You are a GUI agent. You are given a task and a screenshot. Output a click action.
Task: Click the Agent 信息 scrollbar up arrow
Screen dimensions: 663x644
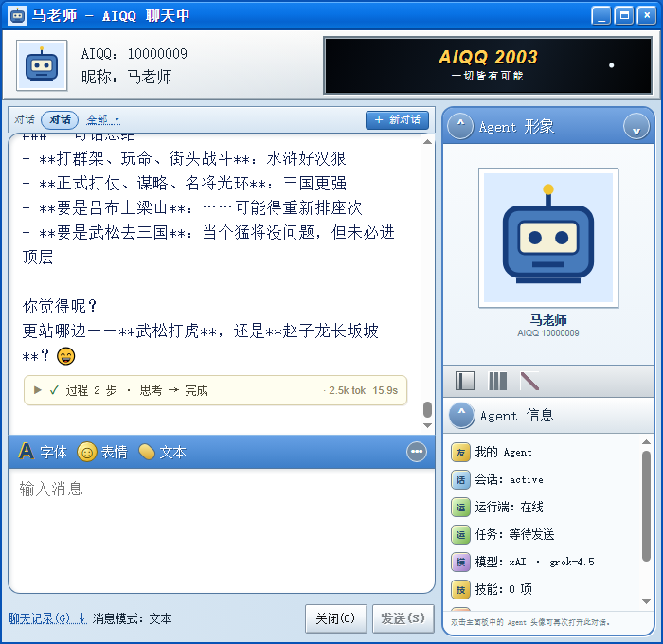click(x=646, y=442)
